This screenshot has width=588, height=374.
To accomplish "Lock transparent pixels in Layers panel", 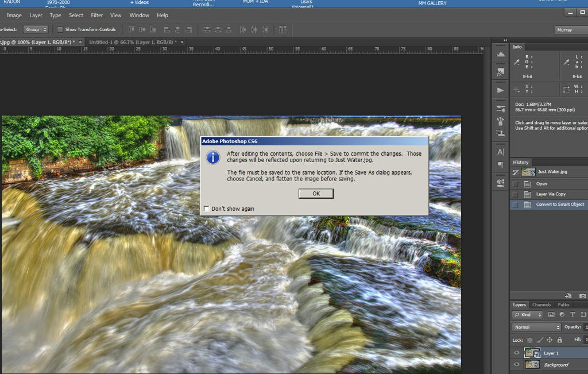I will (x=529, y=340).
